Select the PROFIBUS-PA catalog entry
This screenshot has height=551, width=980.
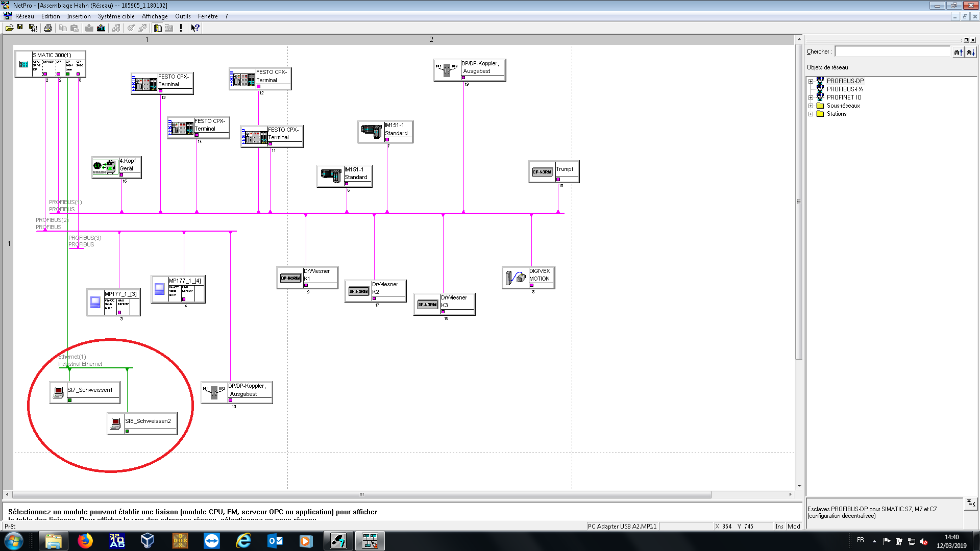pos(844,89)
